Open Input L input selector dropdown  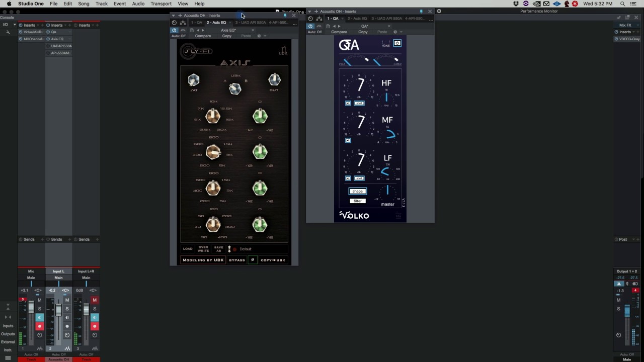[x=58, y=271]
